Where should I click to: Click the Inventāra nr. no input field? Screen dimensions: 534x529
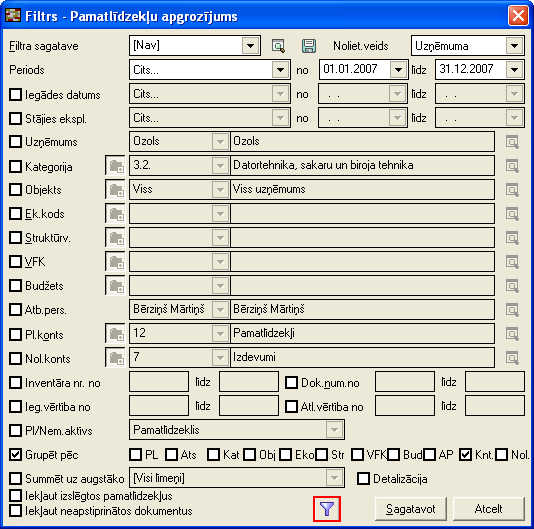point(159,382)
